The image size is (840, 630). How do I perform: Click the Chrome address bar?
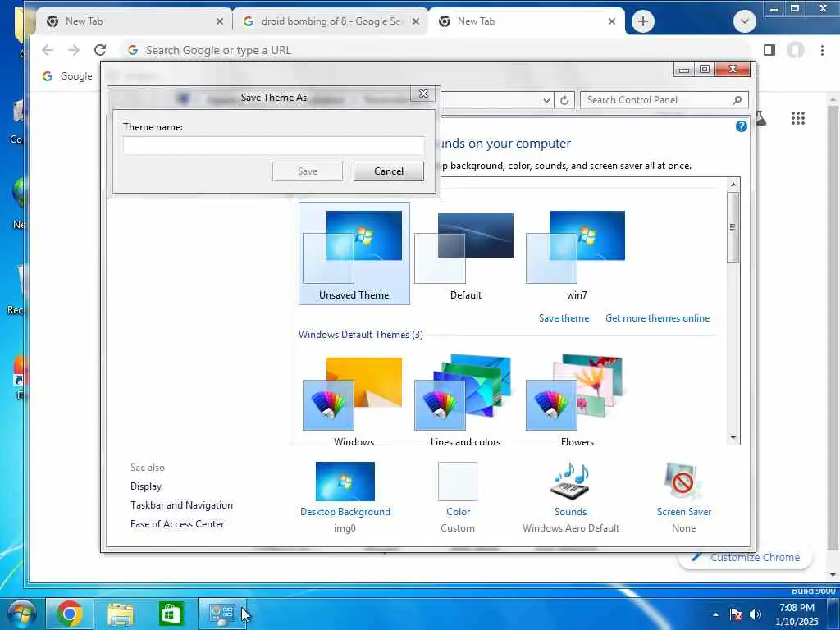(435, 50)
